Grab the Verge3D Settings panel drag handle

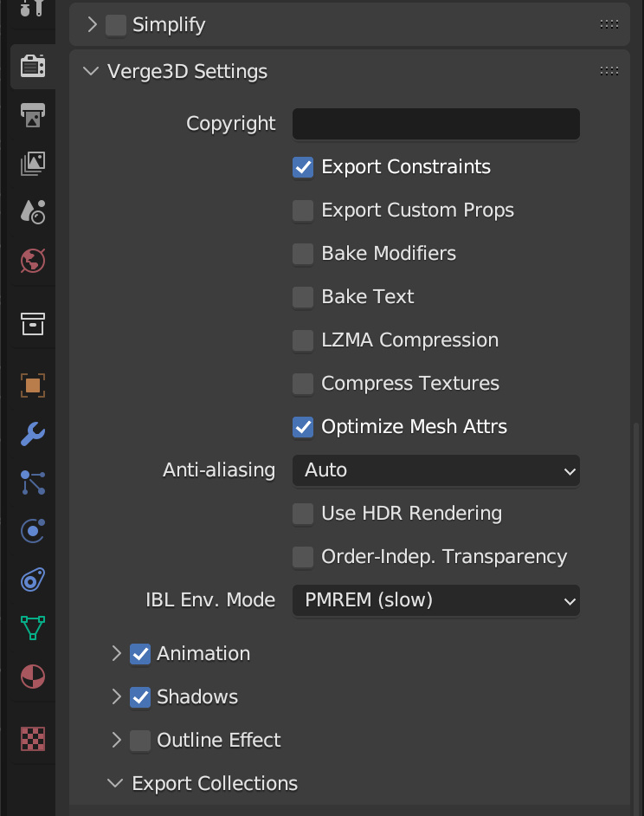pos(609,71)
